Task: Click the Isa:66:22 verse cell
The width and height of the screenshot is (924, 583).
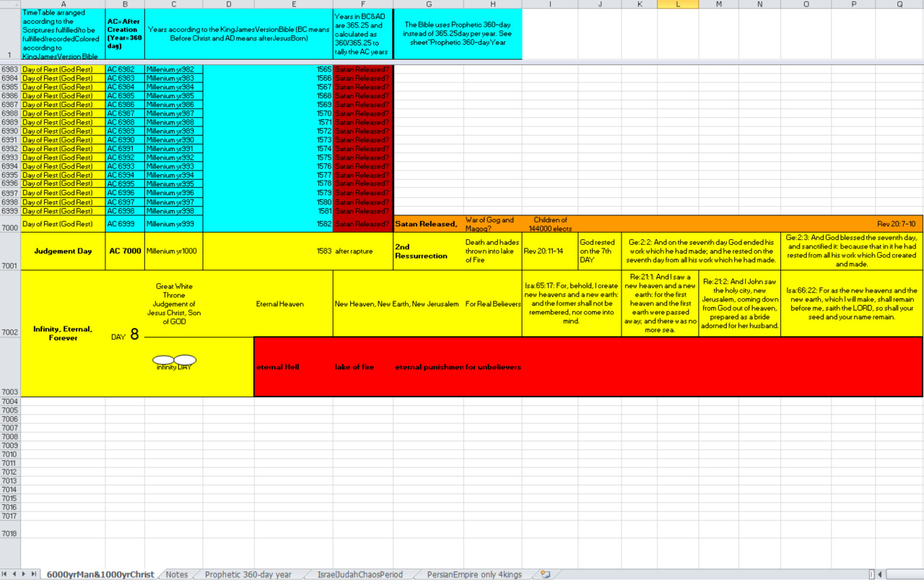Action: pyautogui.click(x=852, y=303)
